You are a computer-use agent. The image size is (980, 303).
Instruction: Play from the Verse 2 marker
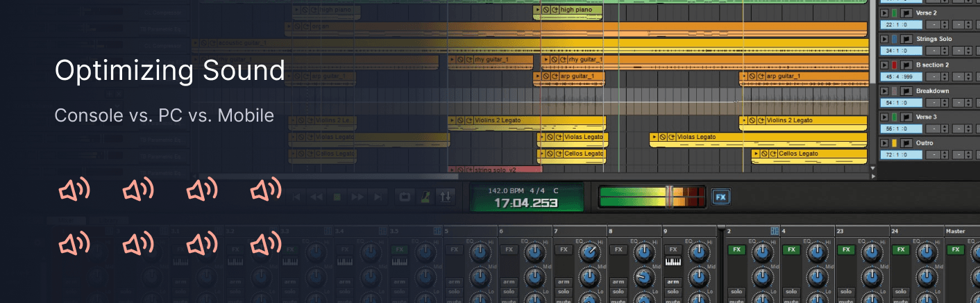(x=884, y=13)
